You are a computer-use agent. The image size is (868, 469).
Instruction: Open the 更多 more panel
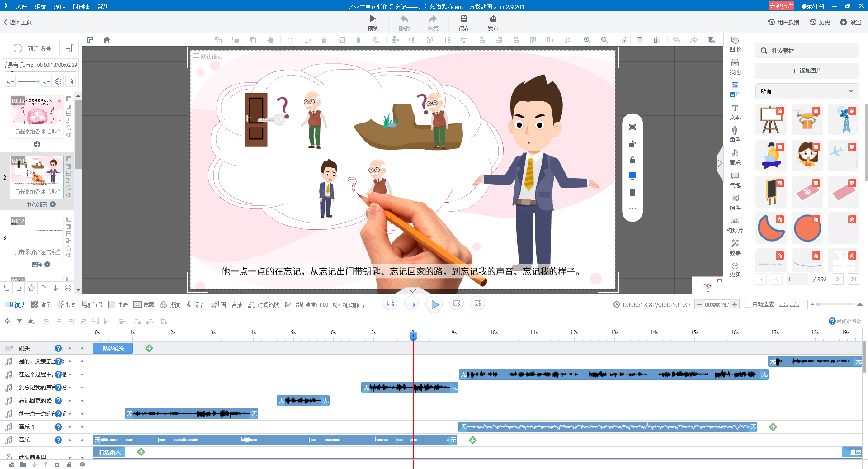point(735,270)
